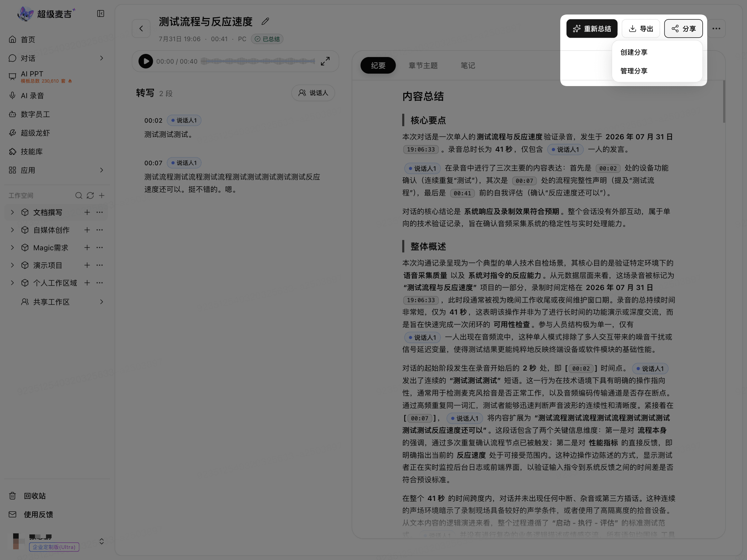Collapse the sidebar panel icon

[101, 13]
